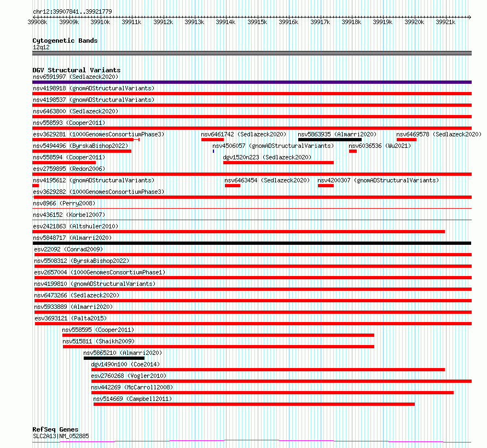
Task: Click the SLC2A13|NM_052885 gene label
Action: tap(61, 436)
